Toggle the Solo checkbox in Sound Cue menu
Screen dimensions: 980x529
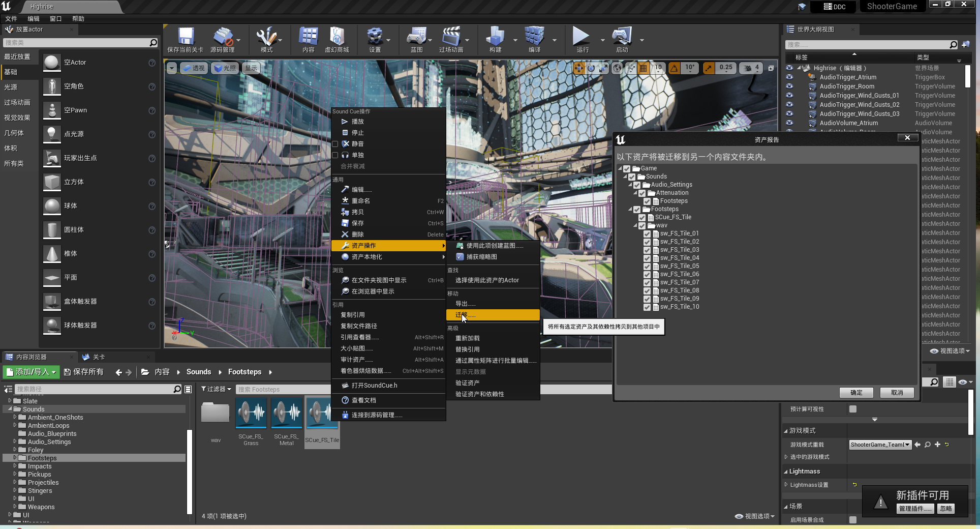point(335,155)
